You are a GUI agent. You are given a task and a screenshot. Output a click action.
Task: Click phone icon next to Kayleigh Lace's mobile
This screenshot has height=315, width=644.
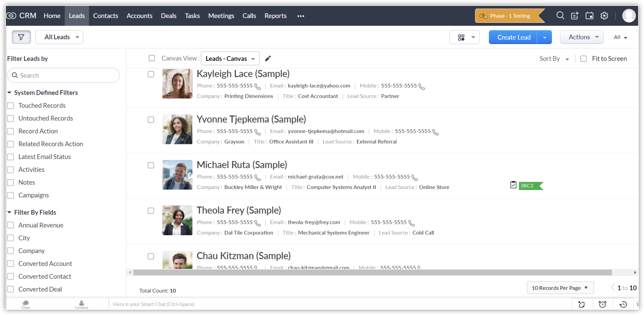point(422,86)
